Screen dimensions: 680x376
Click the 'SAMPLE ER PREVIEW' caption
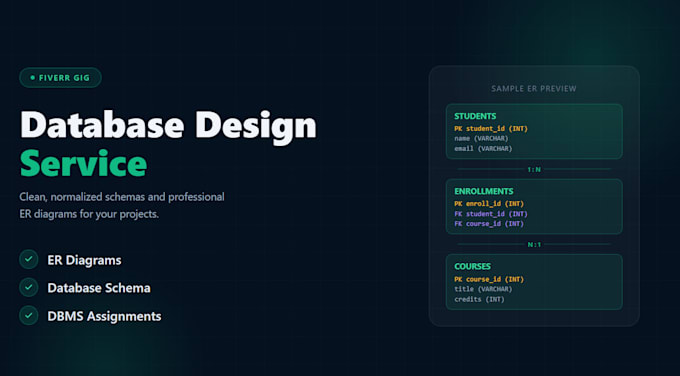point(534,89)
